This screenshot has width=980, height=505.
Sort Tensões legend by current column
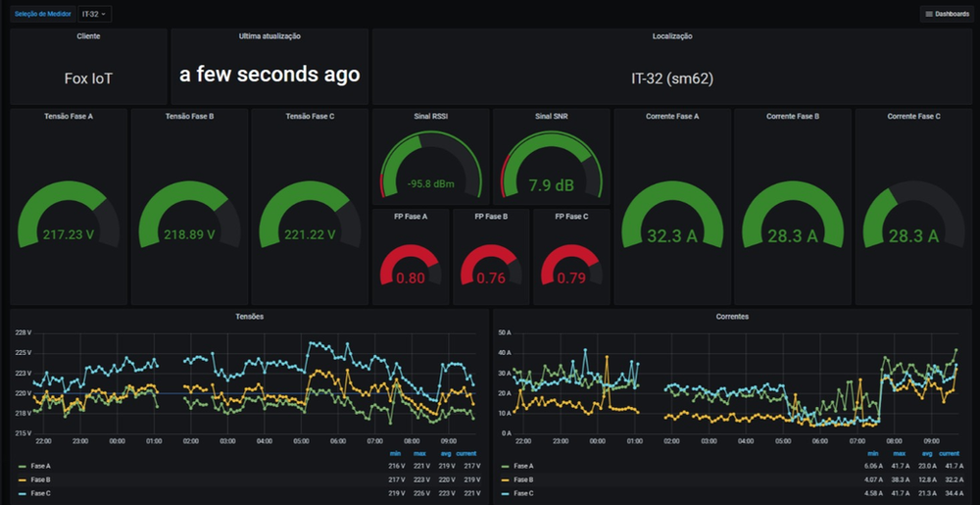[465, 454]
